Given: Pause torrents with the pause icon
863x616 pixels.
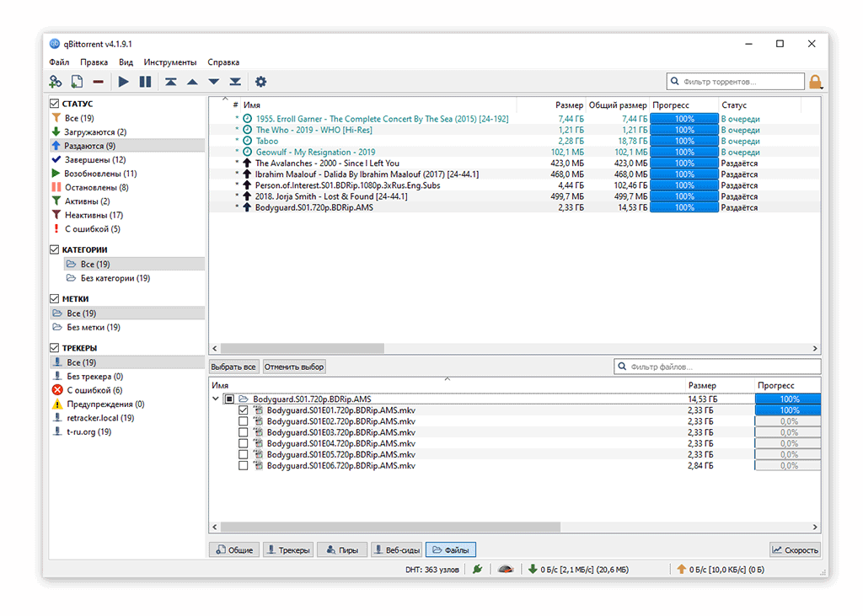Looking at the screenshot, I should point(145,82).
